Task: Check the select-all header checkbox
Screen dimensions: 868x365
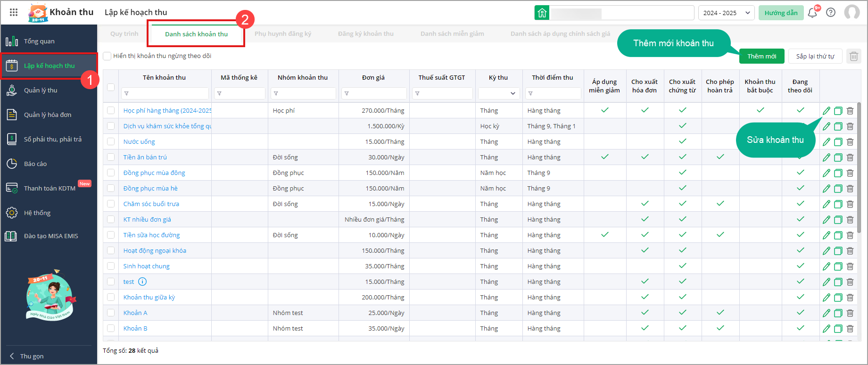Action: tap(111, 87)
